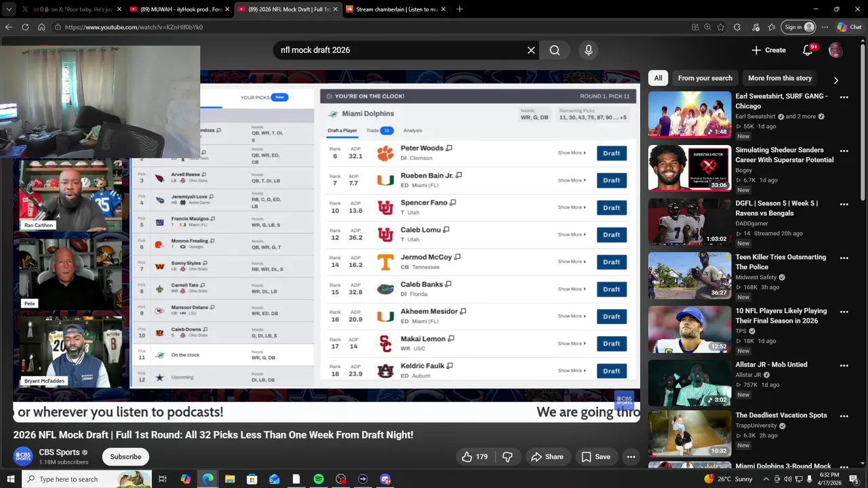Open the YouTube account avatar menu
This screenshot has width=868, height=488.
835,50
